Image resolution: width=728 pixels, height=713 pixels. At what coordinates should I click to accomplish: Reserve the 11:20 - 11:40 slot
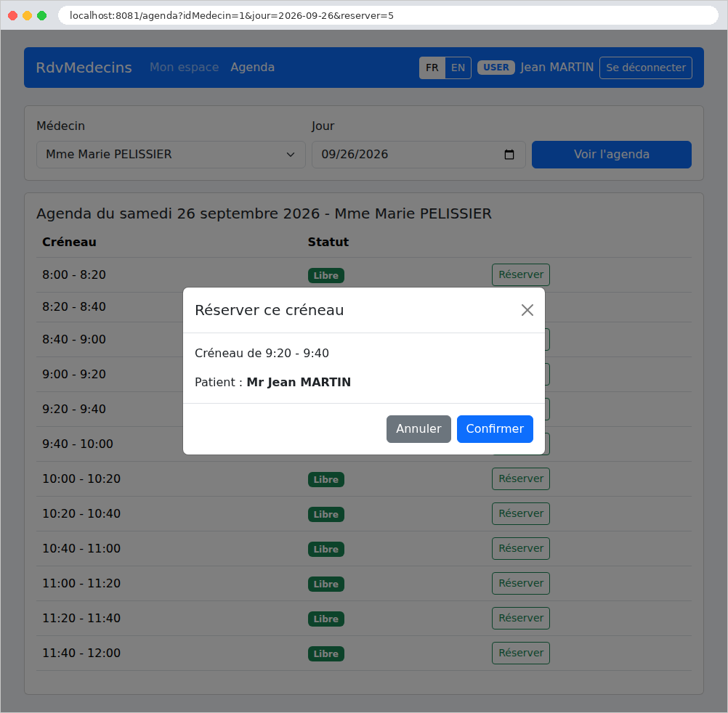[x=520, y=618]
